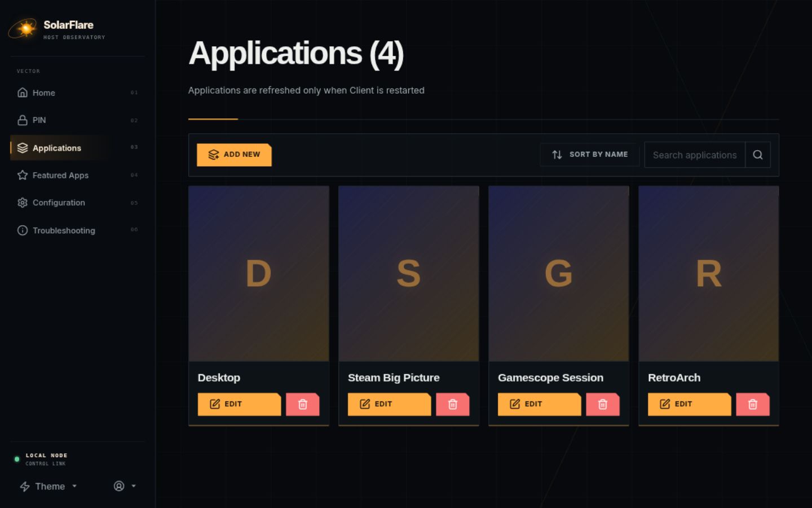Viewport: 812px width, 508px height.
Task: Click the Steam Big Picture title
Action: pyautogui.click(x=394, y=378)
